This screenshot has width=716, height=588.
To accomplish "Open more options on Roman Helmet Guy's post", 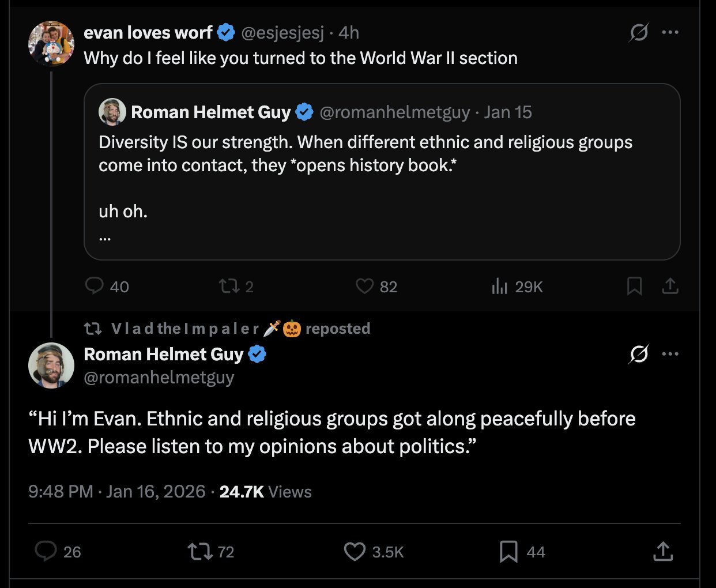I will (x=670, y=354).
